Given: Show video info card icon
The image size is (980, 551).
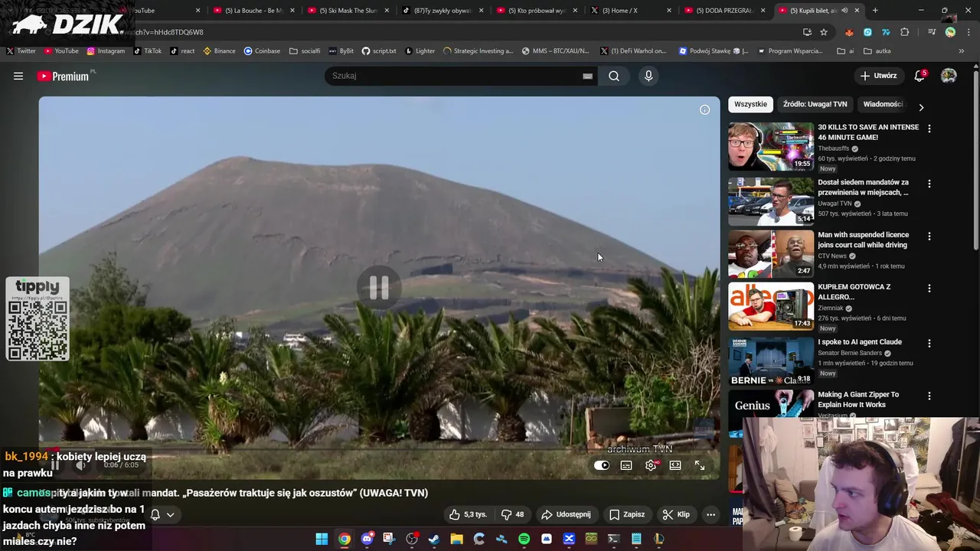Looking at the screenshot, I should [x=704, y=109].
